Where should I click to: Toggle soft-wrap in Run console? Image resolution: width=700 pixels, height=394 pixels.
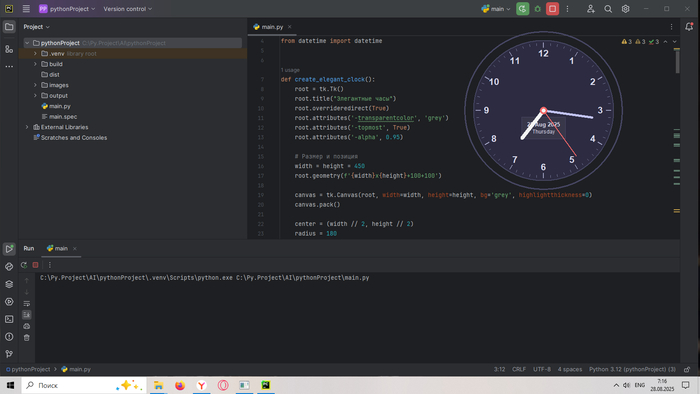(27, 303)
